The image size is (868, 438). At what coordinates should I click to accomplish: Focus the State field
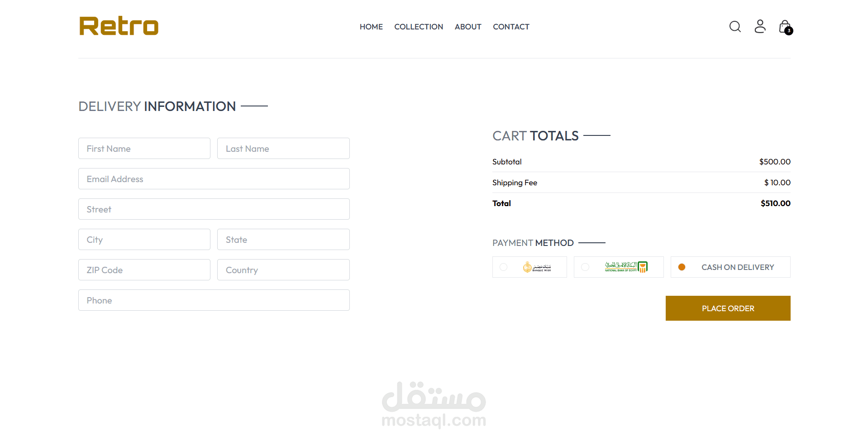point(283,240)
